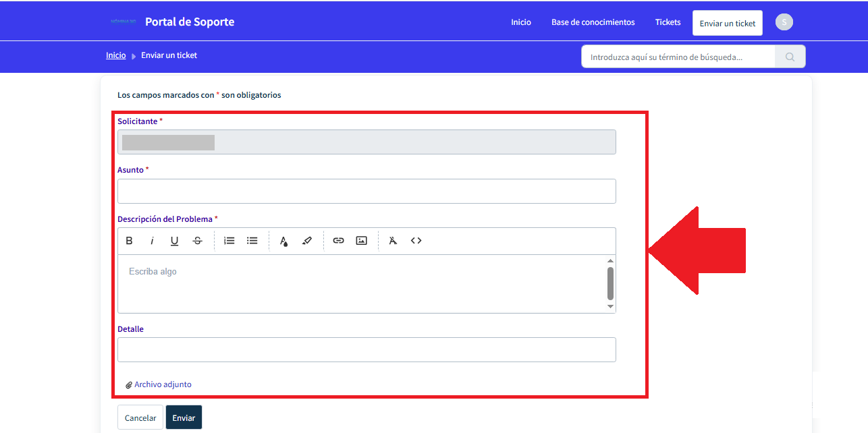The width and height of the screenshot is (868, 433).
Task: Toggle the code view icon
Action: point(416,241)
